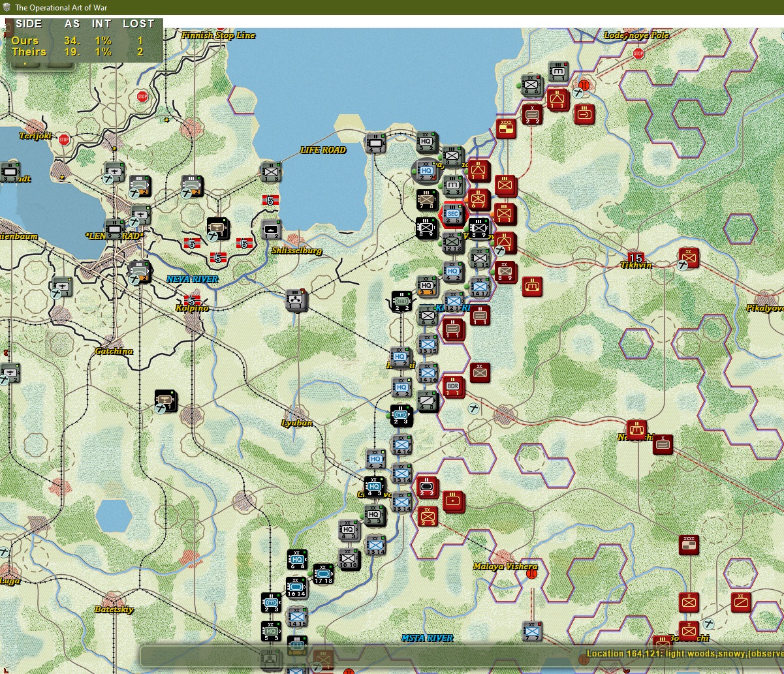Click the Lodeynoye Pole label
The image size is (784, 674).
pyautogui.click(x=636, y=35)
